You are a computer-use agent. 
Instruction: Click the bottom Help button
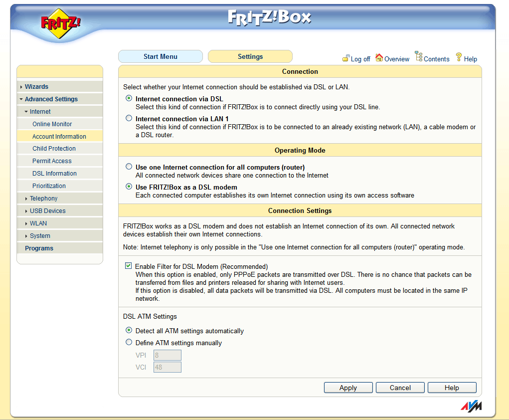click(452, 388)
